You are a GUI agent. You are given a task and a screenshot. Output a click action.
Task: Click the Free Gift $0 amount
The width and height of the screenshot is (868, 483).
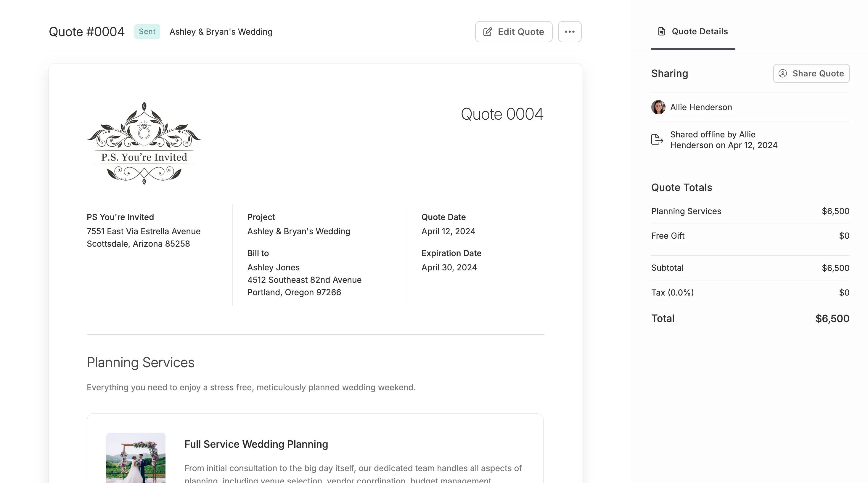coord(844,236)
